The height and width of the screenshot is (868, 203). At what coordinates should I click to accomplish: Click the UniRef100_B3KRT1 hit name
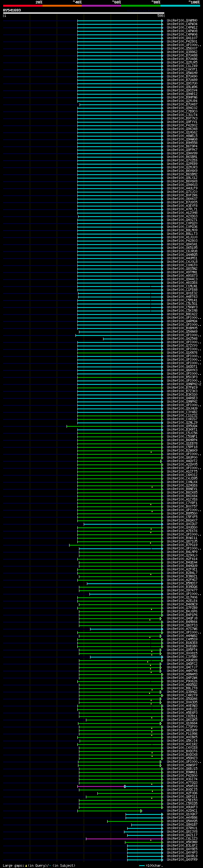[182, 430]
